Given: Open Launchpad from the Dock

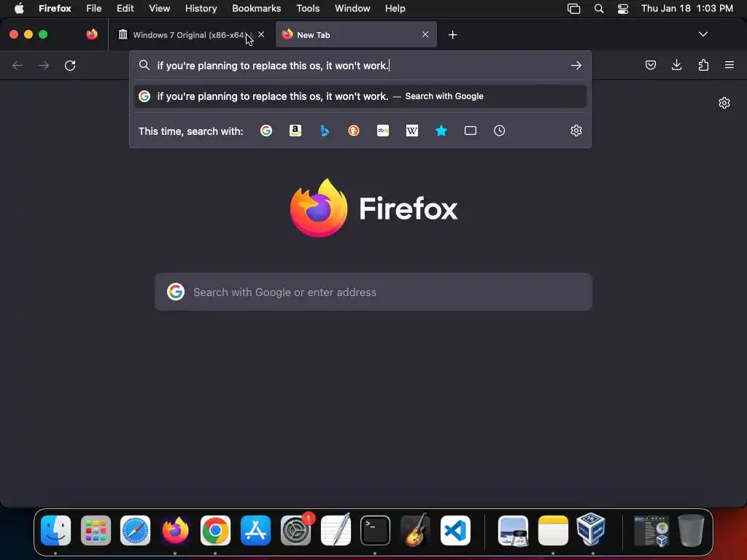Looking at the screenshot, I should click(96, 530).
